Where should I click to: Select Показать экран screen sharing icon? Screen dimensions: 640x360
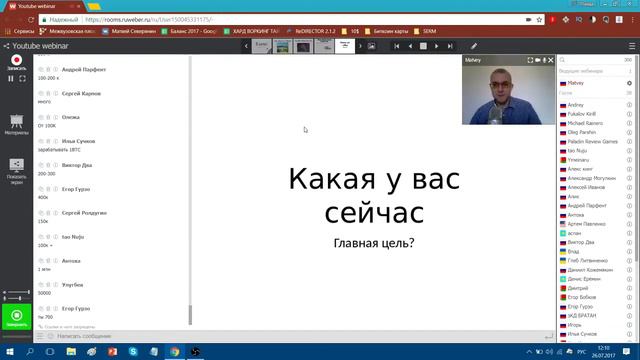pyautogui.click(x=16, y=171)
